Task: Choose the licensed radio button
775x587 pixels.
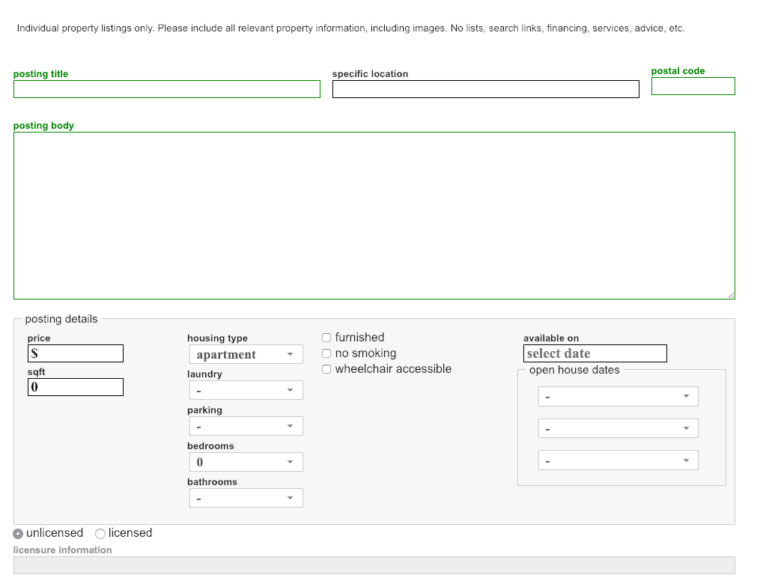Action: [x=100, y=534]
